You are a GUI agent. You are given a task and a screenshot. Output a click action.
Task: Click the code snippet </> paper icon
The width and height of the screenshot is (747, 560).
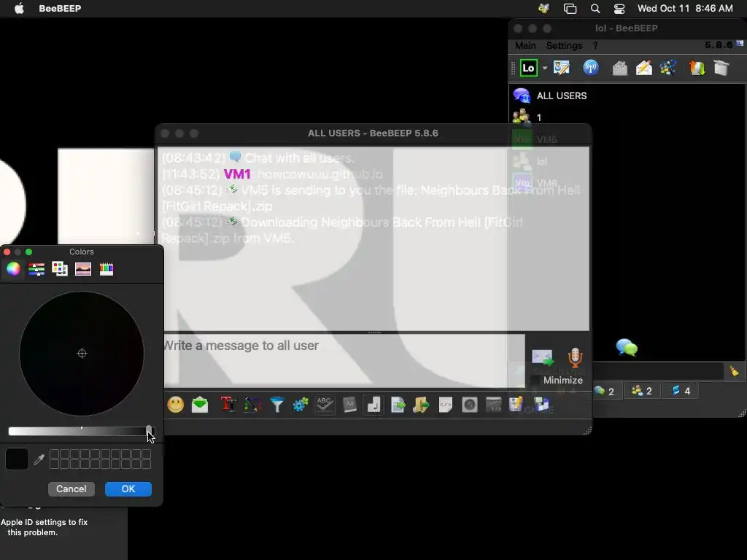point(446,405)
